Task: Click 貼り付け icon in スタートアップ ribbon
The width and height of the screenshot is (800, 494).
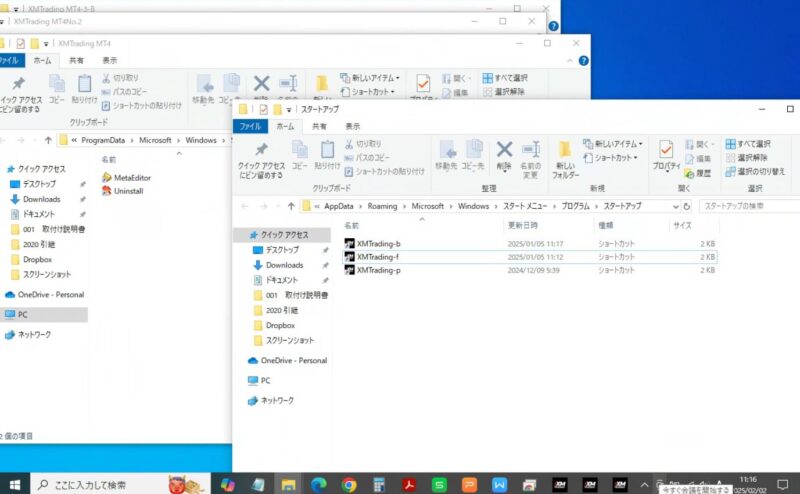Action: [x=327, y=156]
